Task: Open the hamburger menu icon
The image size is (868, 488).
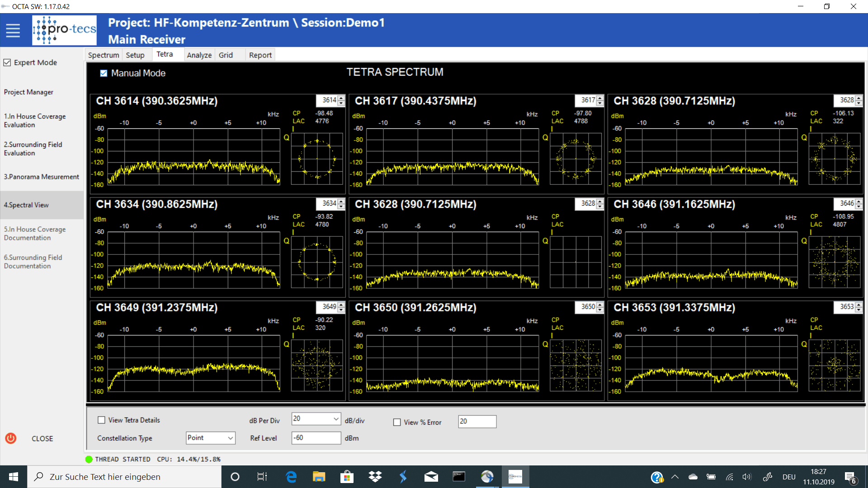Action: [13, 31]
